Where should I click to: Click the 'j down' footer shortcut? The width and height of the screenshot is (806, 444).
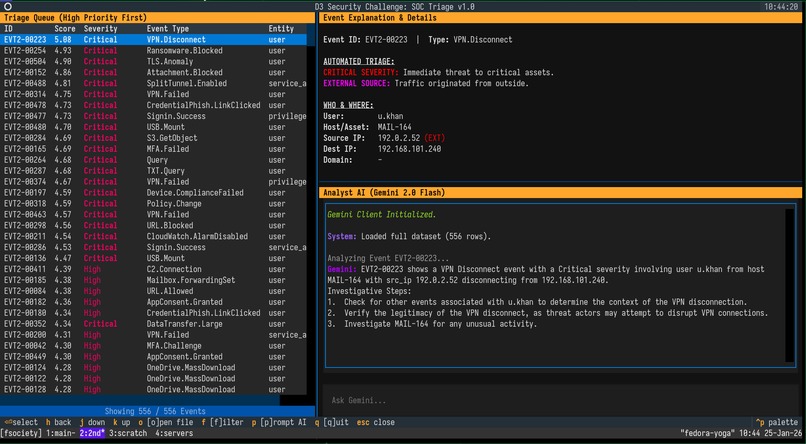(x=93, y=422)
